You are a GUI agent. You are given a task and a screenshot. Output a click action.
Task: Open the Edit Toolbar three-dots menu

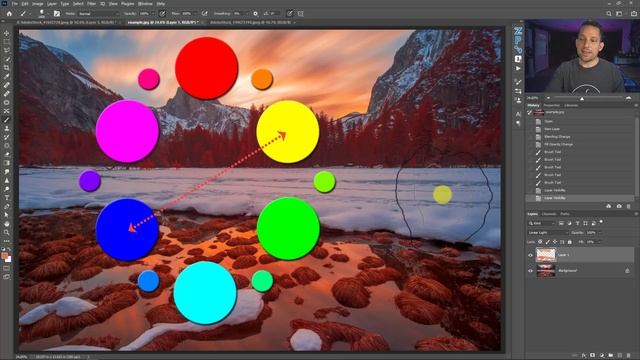coord(7,241)
